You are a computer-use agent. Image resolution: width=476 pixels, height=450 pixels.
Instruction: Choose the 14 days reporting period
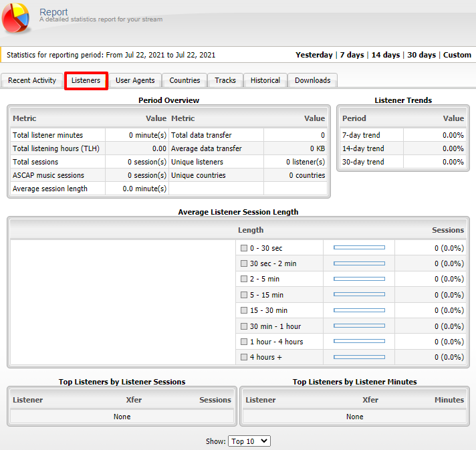click(386, 55)
